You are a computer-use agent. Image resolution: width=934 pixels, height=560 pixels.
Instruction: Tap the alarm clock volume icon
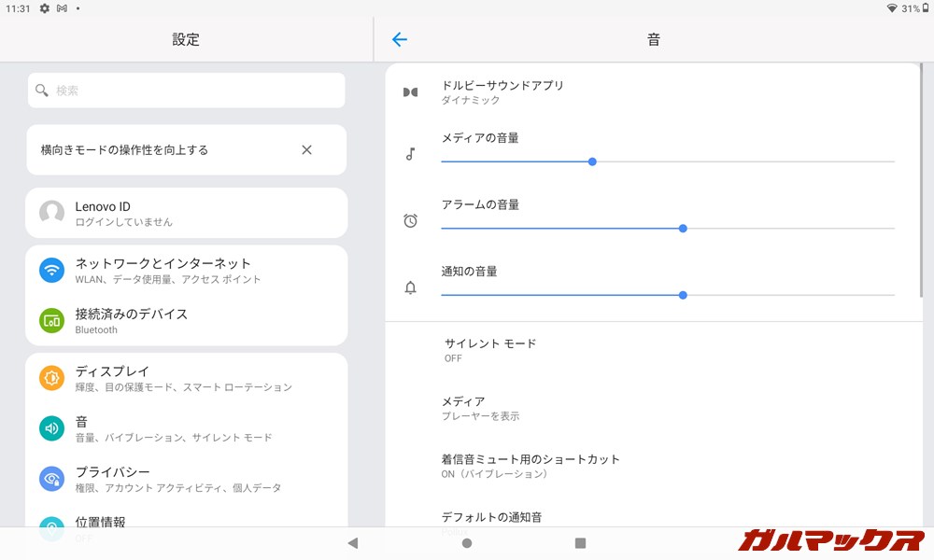coord(410,221)
